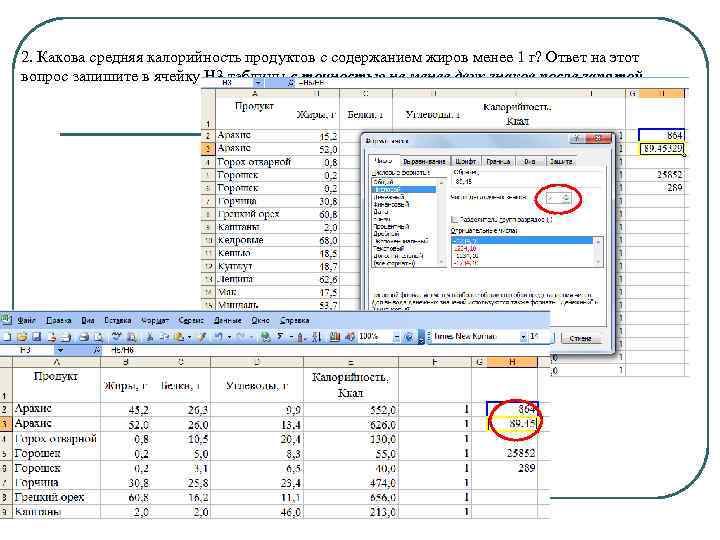Expand the Paste options dropdown arrow

coord(190,337)
